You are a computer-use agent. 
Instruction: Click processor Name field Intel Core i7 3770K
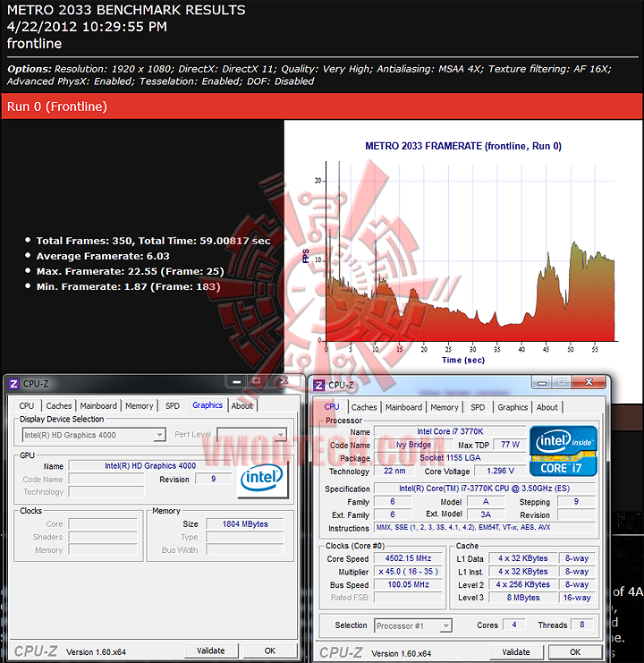pyautogui.click(x=450, y=431)
